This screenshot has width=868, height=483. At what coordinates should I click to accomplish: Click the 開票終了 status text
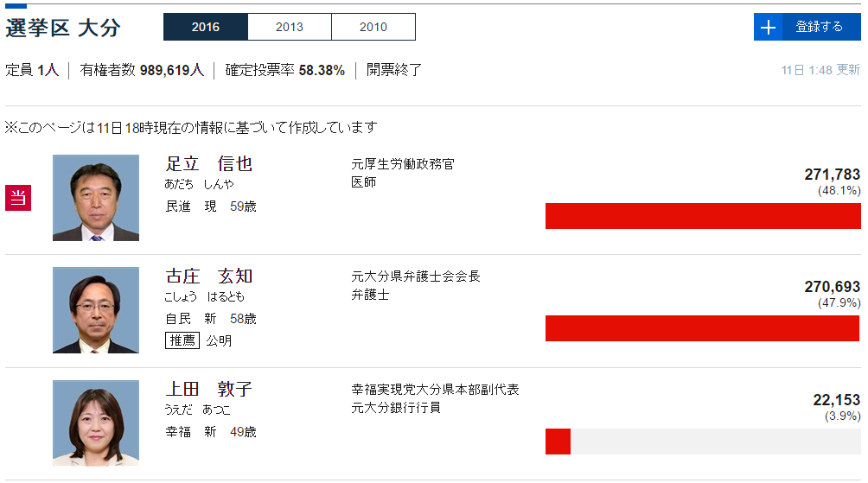[393, 70]
